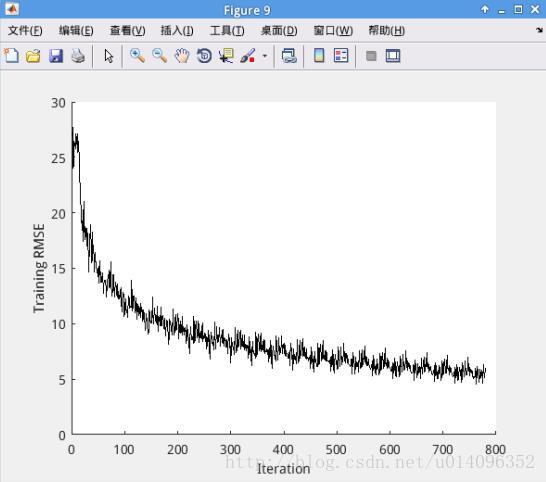This screenshot has width=546, height=482.
Task: Open the 编辑(E) menu
Action: [x=76, y=31]
